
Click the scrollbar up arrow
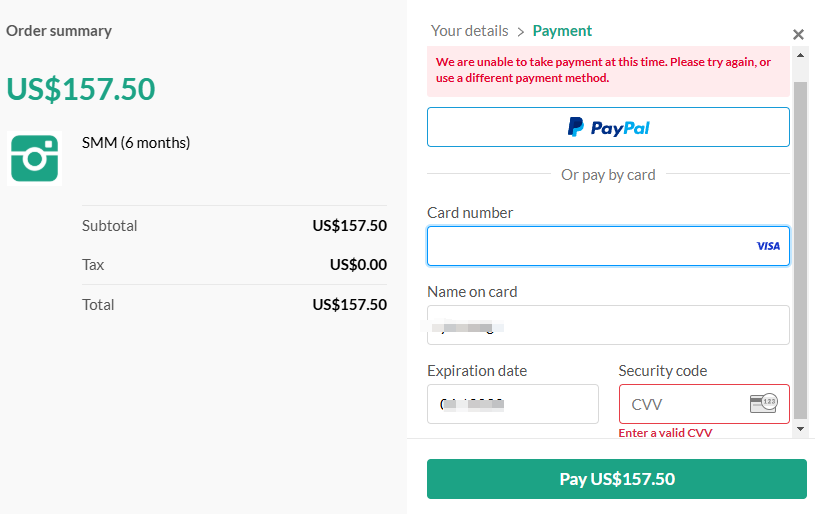point(799,54)
